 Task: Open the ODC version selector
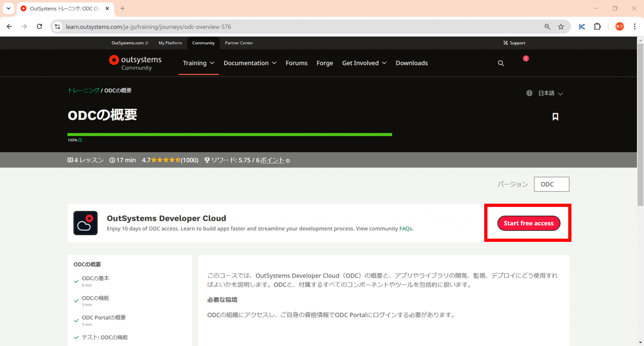coord(551,184)
